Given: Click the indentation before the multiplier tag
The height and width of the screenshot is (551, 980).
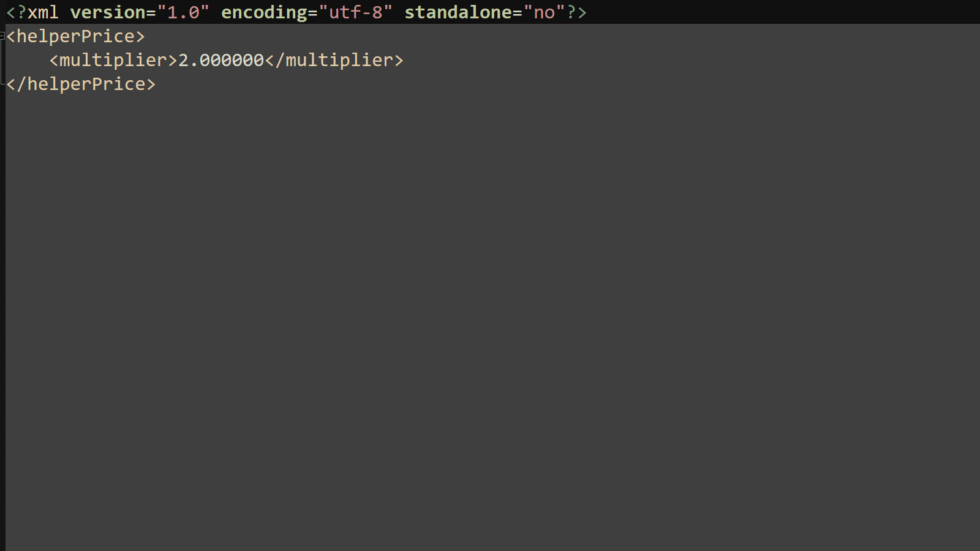Looking at the screenshot, I should [x=28, y=60].
